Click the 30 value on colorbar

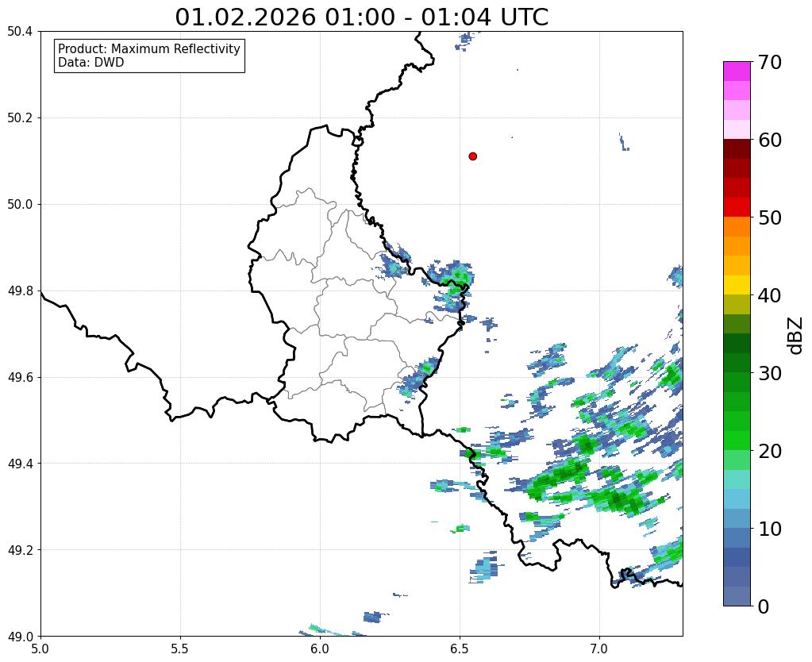[769, 373]
